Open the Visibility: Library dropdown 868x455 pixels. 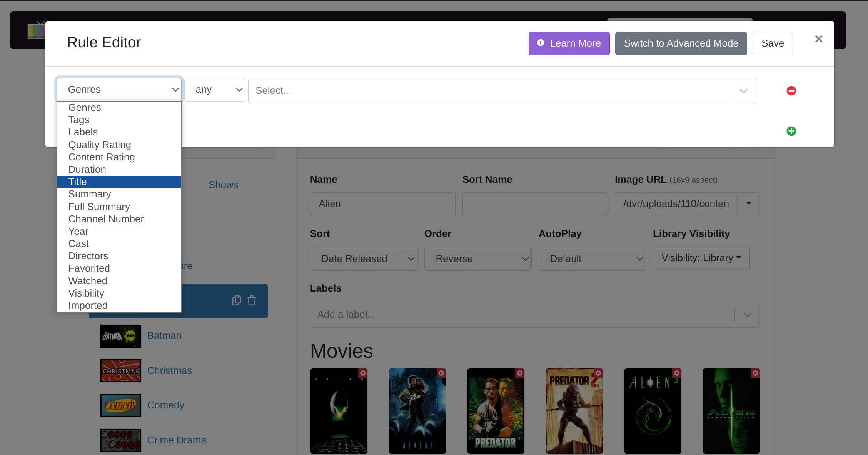701,258
